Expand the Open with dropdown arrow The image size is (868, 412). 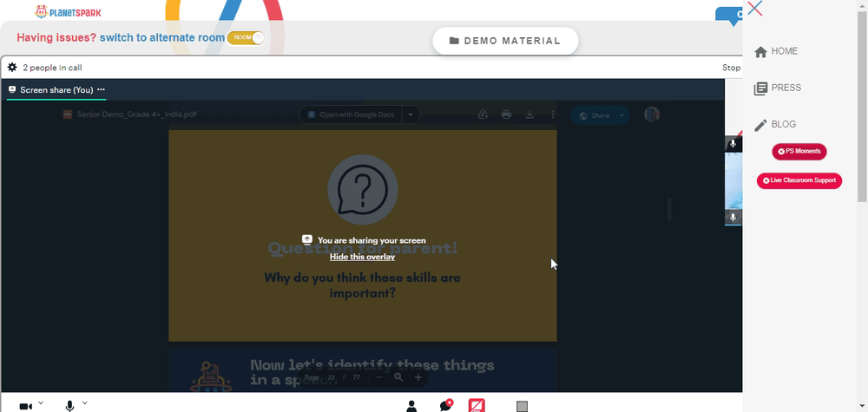click(411, 114)
